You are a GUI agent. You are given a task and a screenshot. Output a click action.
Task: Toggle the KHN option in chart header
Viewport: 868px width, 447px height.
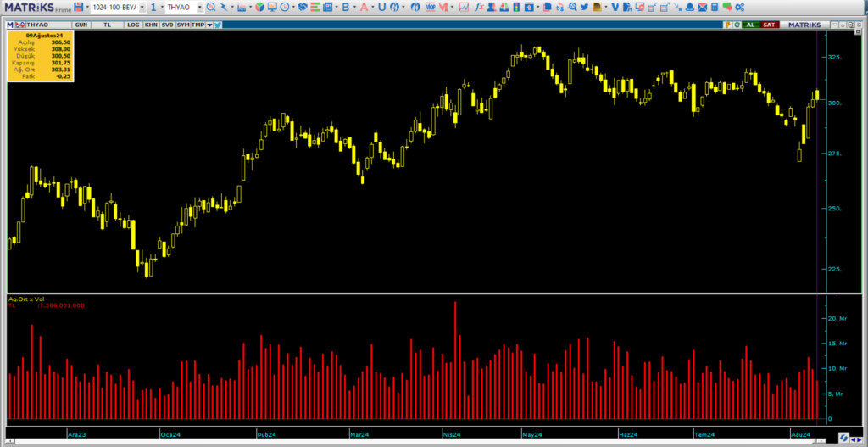[x=150, y=25]
